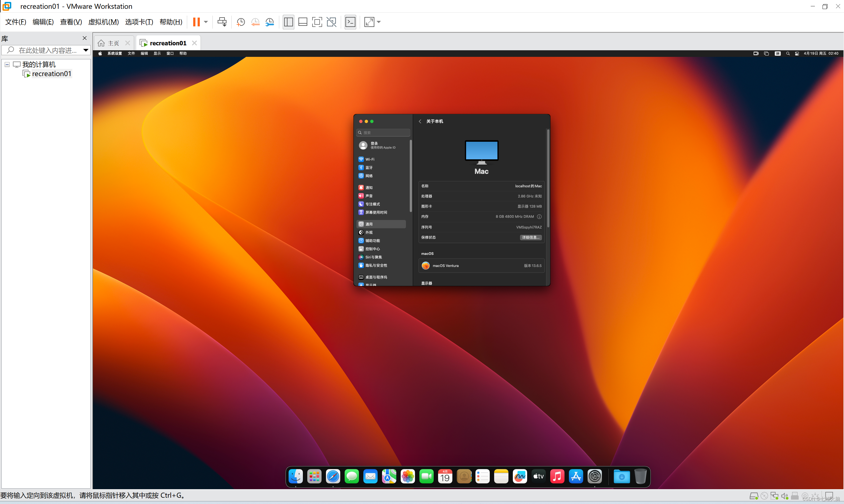The image size is (844, 504).
Task: Open Freeform from the Dock
Action: pyautogui.click(x=520, y=477)
